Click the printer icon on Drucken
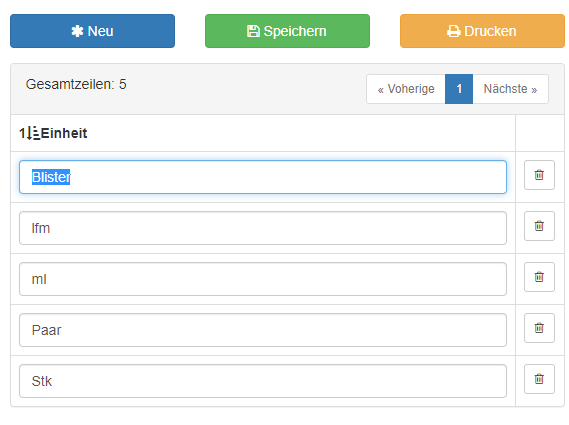569x425 pixels. click(x=453, y=31)
